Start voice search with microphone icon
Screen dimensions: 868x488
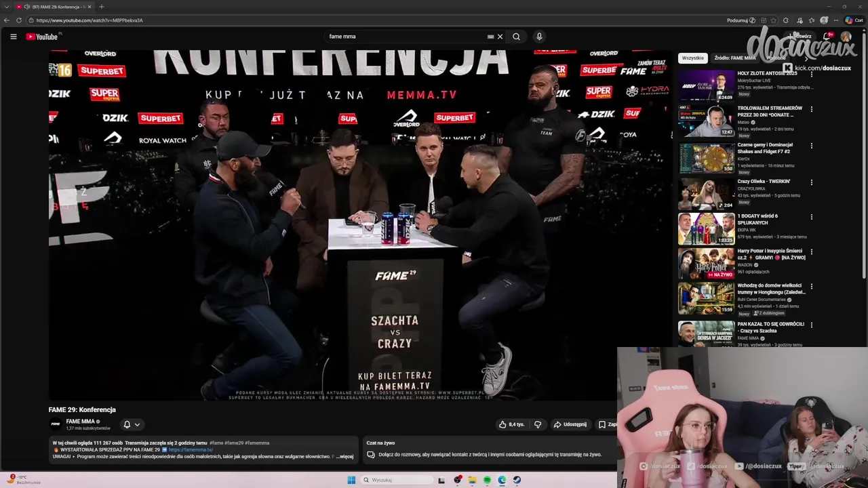tap(539, 37)
